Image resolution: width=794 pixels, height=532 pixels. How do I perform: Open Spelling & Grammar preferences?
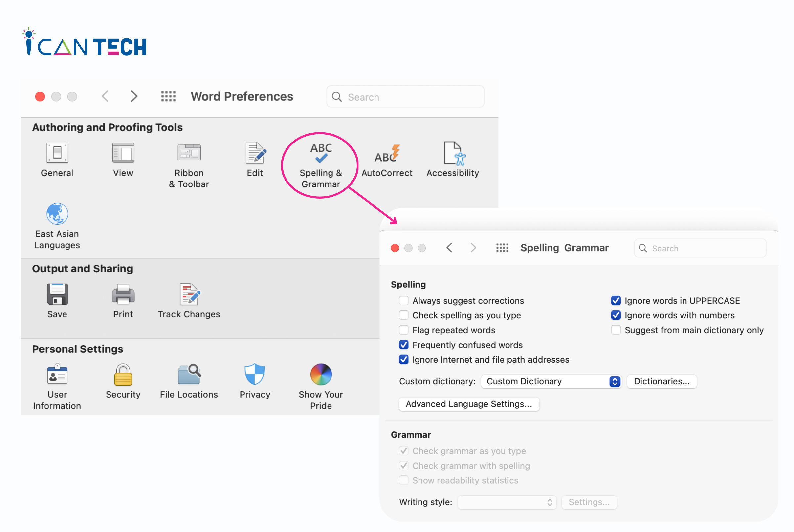[x=321, y=165]
